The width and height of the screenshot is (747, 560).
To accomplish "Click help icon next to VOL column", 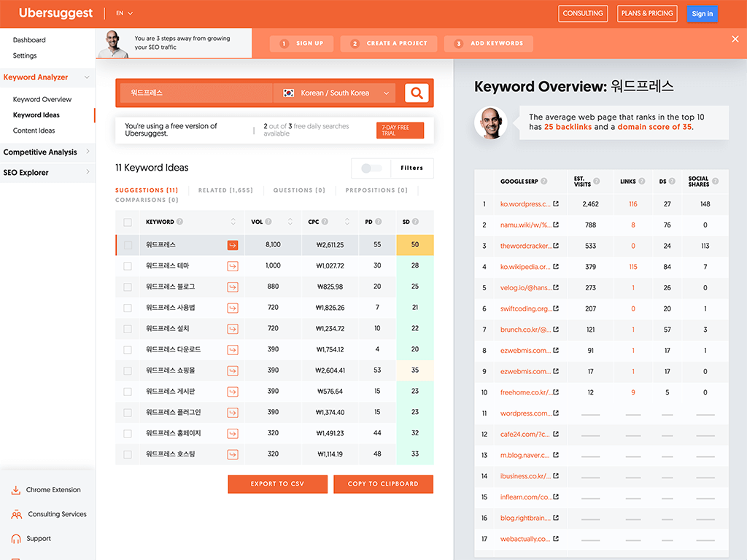I will coord(268,222).
